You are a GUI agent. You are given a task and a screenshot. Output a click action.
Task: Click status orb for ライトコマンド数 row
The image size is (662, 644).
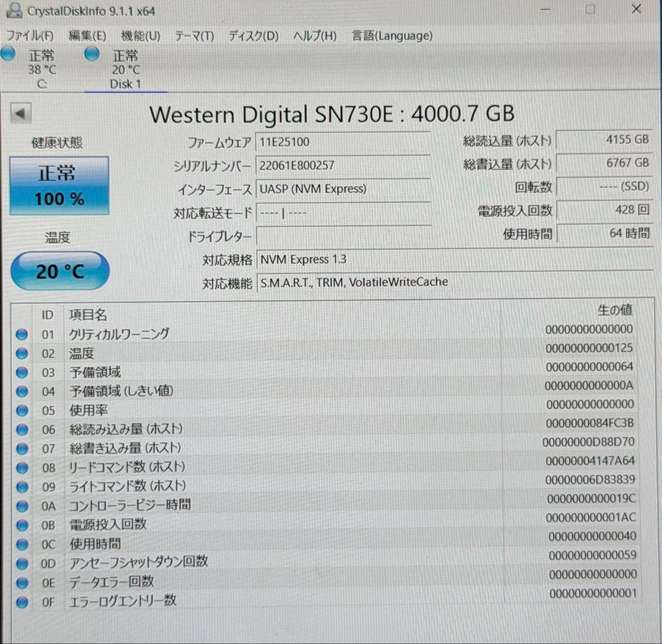22,487
